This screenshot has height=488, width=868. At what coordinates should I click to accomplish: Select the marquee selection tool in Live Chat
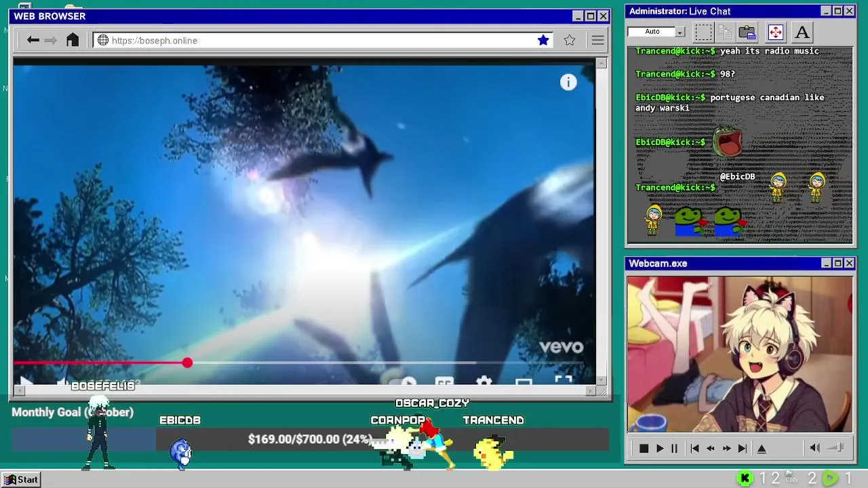[x=704, y=32]
